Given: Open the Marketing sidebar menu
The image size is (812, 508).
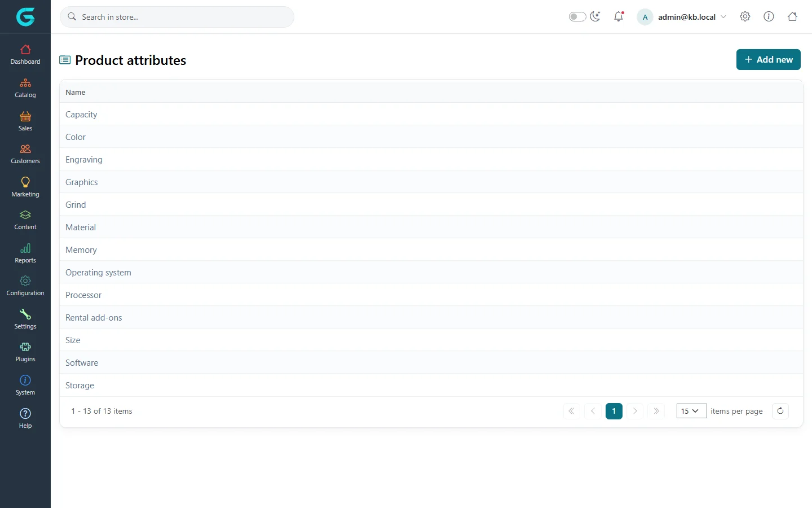Looking at the screenshot, I should pos(25,187).
